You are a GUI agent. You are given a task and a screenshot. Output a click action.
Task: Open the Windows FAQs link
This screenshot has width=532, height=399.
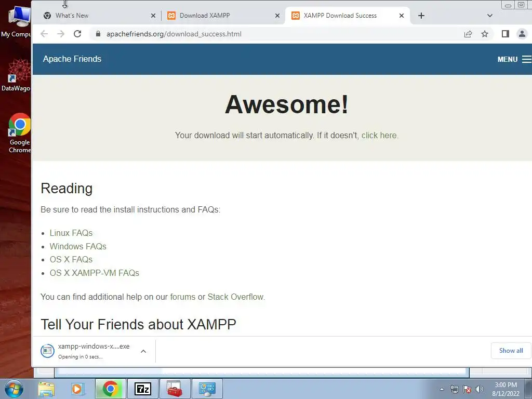pos(78,246)
